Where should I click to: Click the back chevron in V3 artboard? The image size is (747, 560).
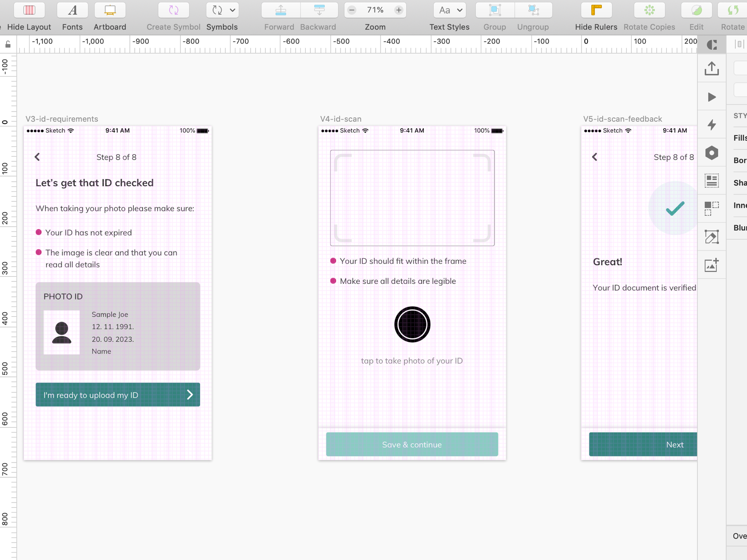coord(37,157)
